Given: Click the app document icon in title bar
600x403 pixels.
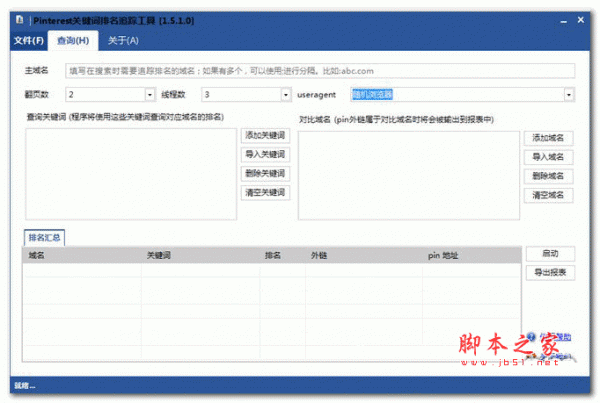Looking at the screenshot, I should pyautogui.click(x=20, y=20).
